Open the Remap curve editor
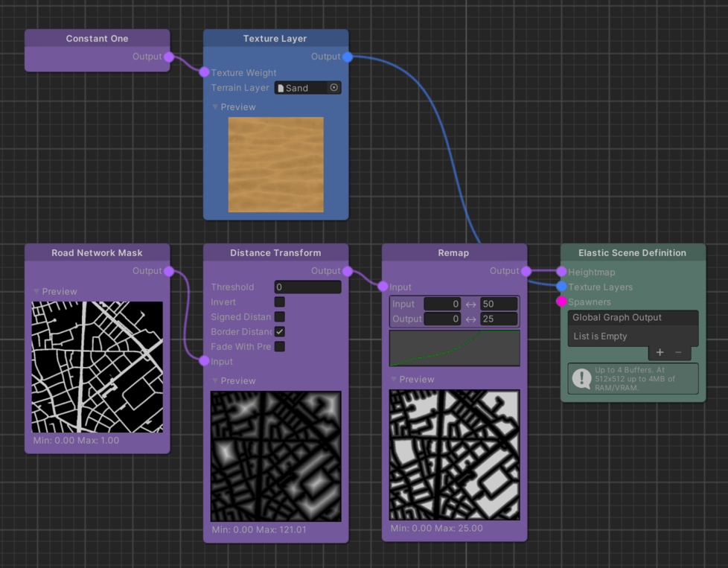The width and height of the screenshot is (728, 568). click(454, 348)
